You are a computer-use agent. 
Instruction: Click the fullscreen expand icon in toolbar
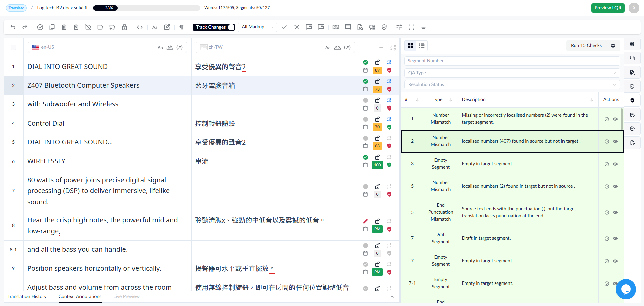(411, 27)
